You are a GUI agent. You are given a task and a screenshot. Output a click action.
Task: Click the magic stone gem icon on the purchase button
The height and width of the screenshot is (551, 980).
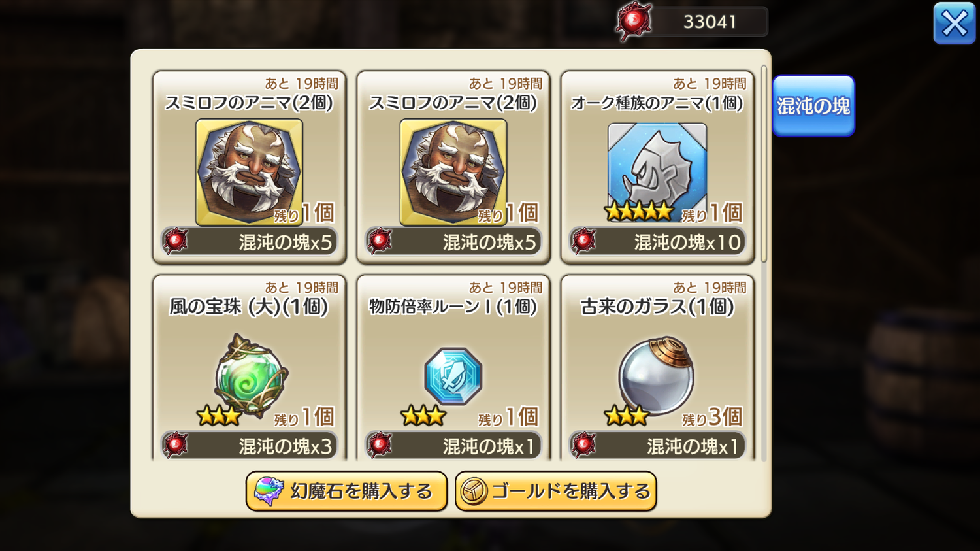coord(268,492)
